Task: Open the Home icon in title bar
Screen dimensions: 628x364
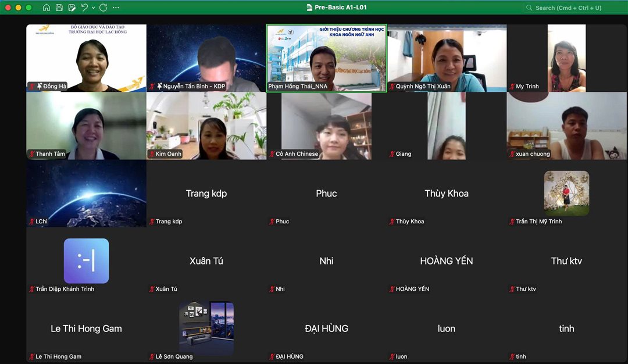Action: click(46, 7)
